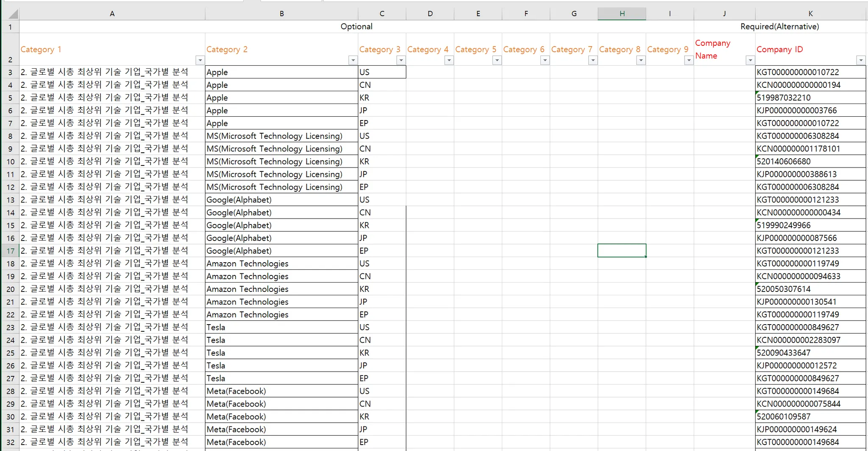Image resolution: width=868 pixels, height=451 pixels.
Task: Select the "KR" cell in row 15
Action: click(382, 225)
